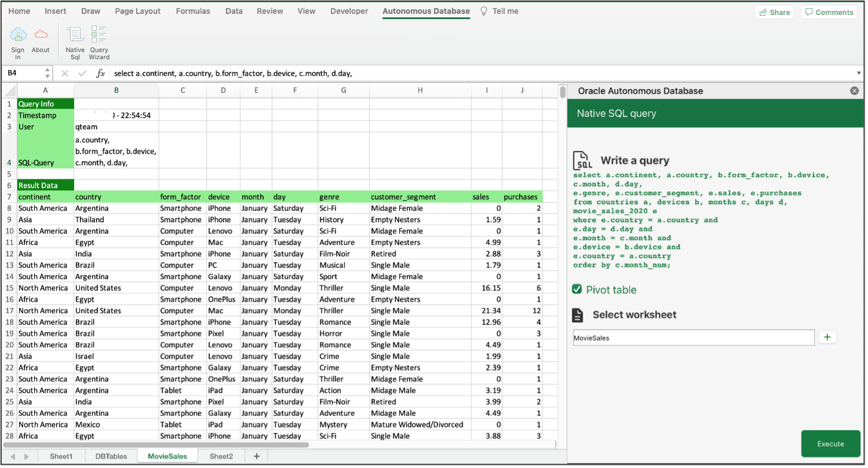Confirm cell entry with the checkmark icon
This screenshot has height=468, width=868.
(x=82, y=73)
